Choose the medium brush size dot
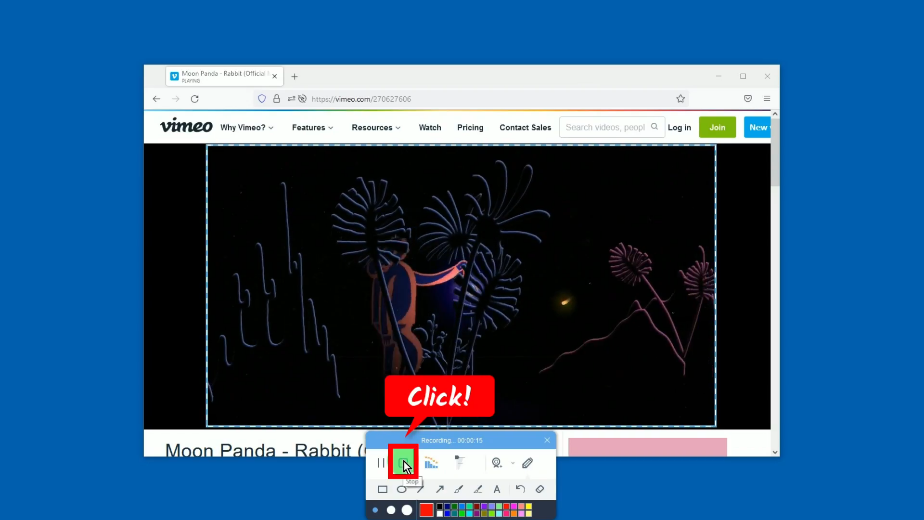The image size is (924, 520). (391, 510)
